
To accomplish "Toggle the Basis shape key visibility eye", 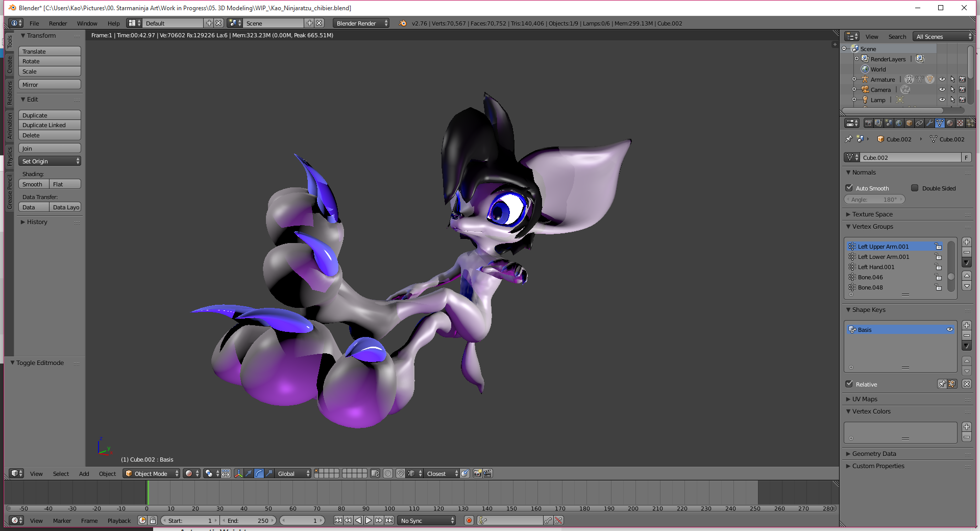I will (x=950, y=329).
